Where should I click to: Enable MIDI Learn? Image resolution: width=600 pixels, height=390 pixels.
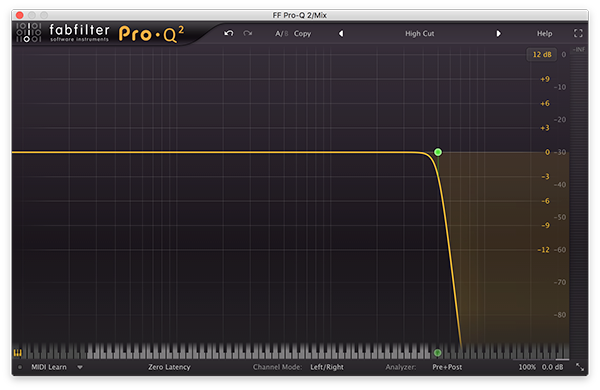[x=49, y=367]
